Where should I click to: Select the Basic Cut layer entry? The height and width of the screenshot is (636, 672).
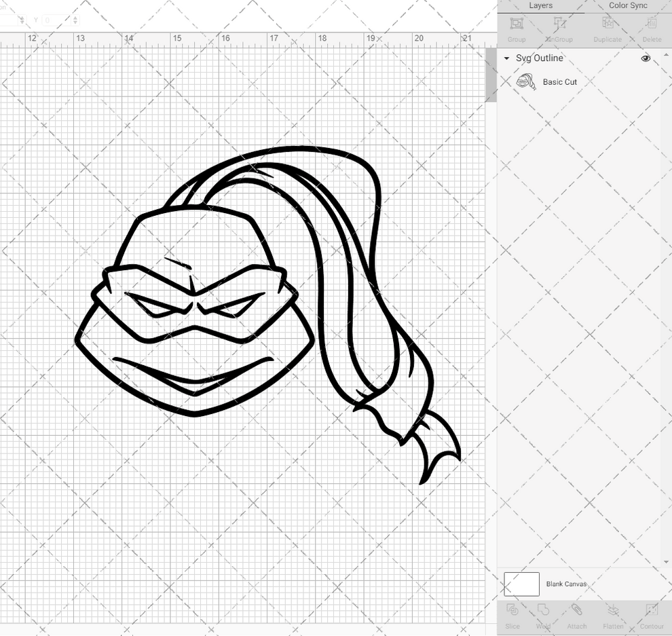[x=560, y=81]
